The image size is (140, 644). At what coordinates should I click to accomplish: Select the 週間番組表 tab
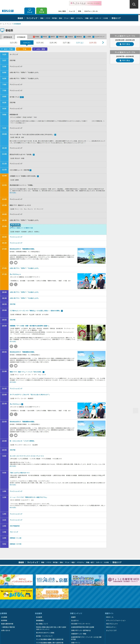click(8, 37)
